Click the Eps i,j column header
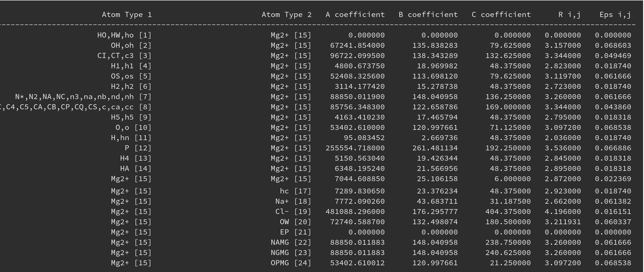 [x=615, y=15]
